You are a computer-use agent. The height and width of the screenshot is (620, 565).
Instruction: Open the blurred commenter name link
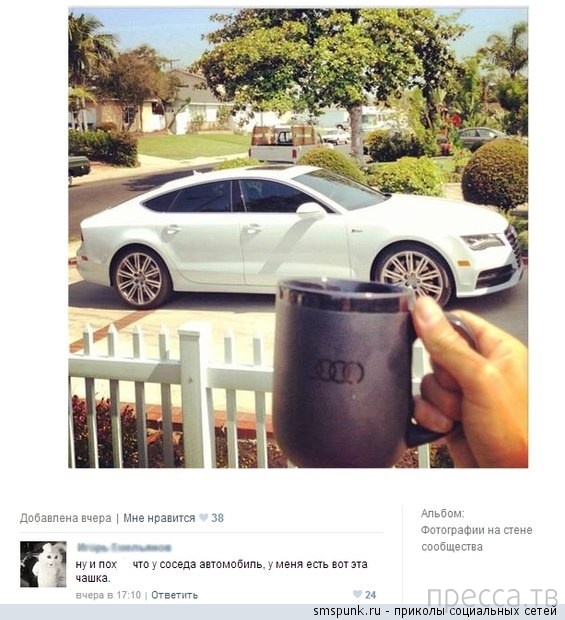pyautogui.click(x=124, y=548)
